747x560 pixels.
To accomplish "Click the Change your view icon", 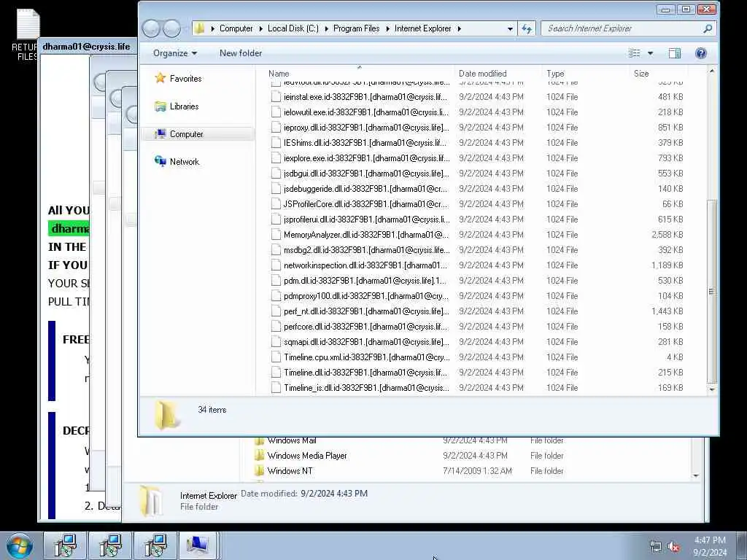I will click(x=635, y=53).
